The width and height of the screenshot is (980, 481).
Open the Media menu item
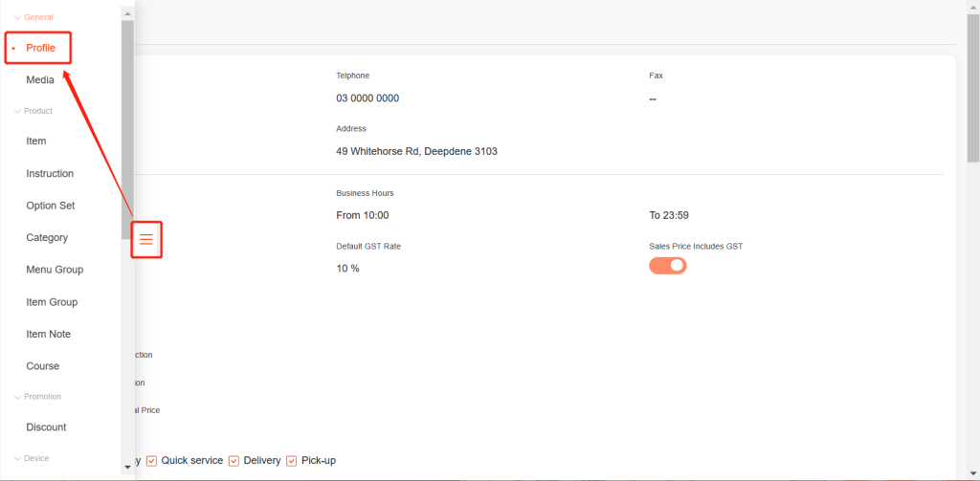(x=40, y=80)
